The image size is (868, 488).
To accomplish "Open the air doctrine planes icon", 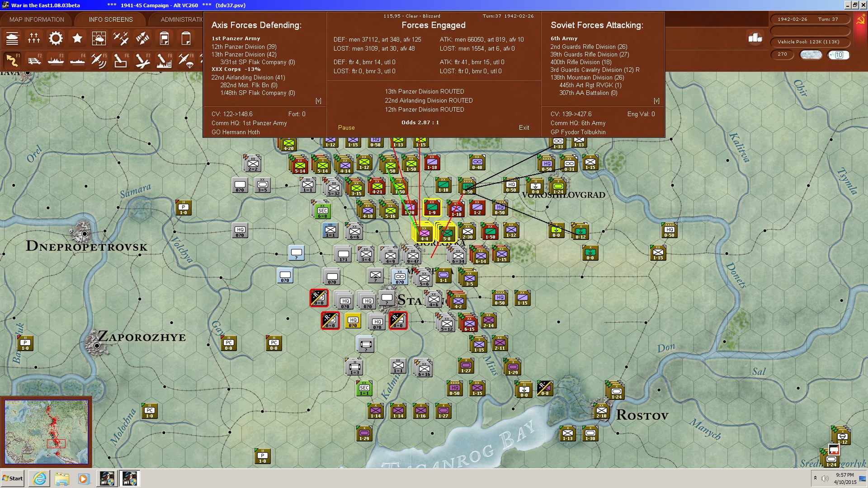I will [121, 38].
